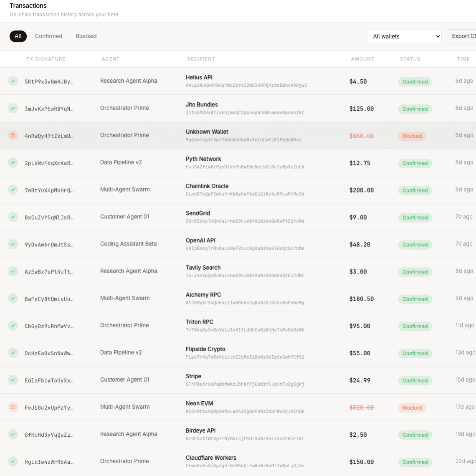Click check icon for DcHzEa0vSnNxWw transaction
476x476 pixels.
tap(13, 353)
